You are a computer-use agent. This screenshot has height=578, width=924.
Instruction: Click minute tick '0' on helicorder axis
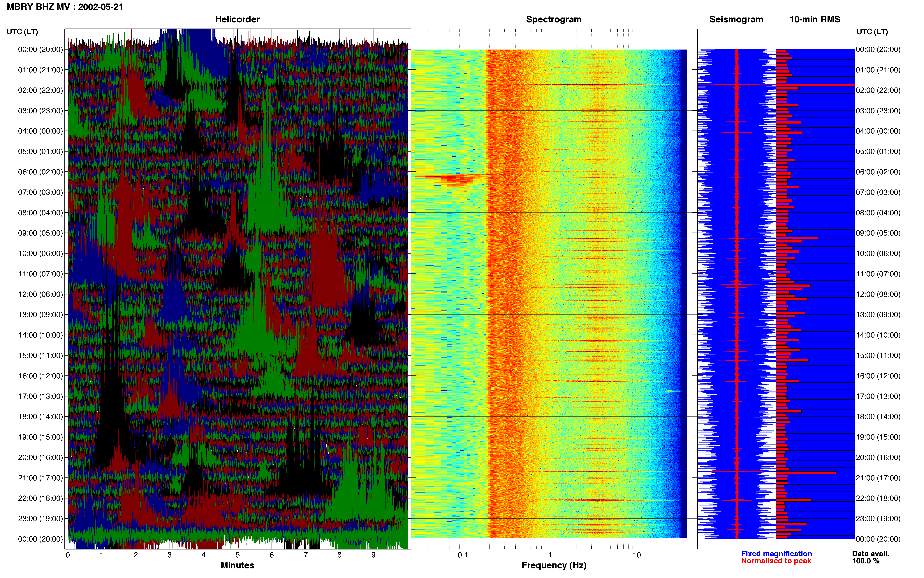pyautogui.click(x=68, y=555)
